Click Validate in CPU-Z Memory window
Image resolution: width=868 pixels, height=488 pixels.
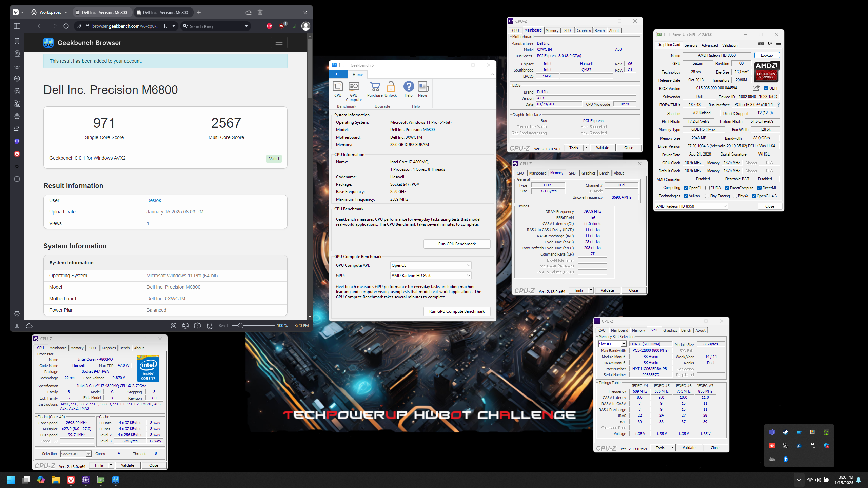(x=607, y=290)
